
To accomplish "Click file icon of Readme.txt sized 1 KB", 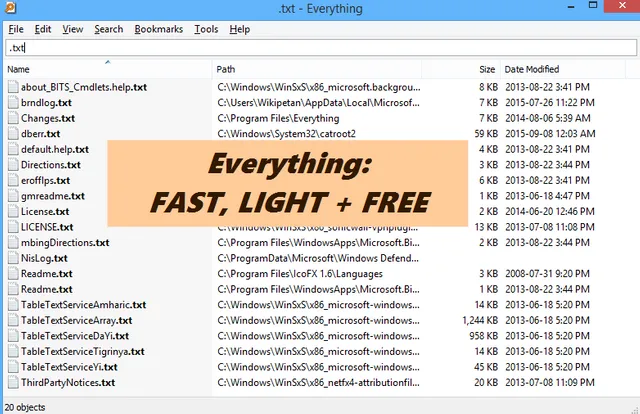I will [13, 289].
